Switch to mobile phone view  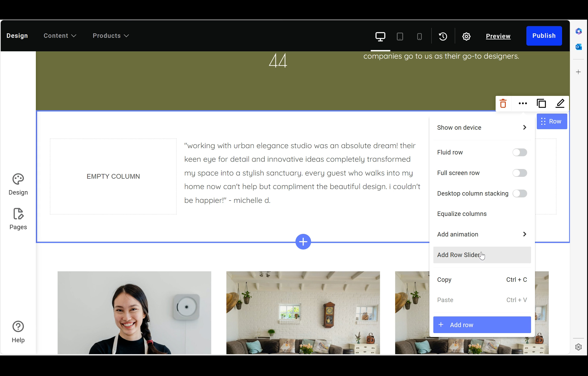pyautogui.click(x=419, y=36)
